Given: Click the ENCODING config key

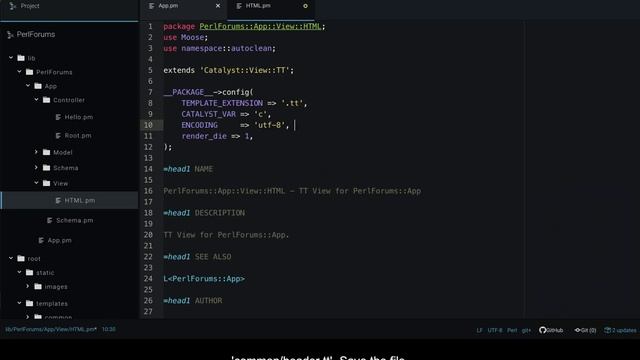Looking at the screenshot, I should [x=200, y=125].
